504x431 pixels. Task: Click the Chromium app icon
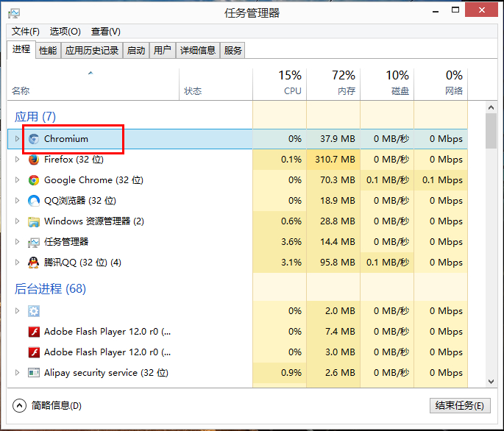pyautogui.click(x=34, y=139)
